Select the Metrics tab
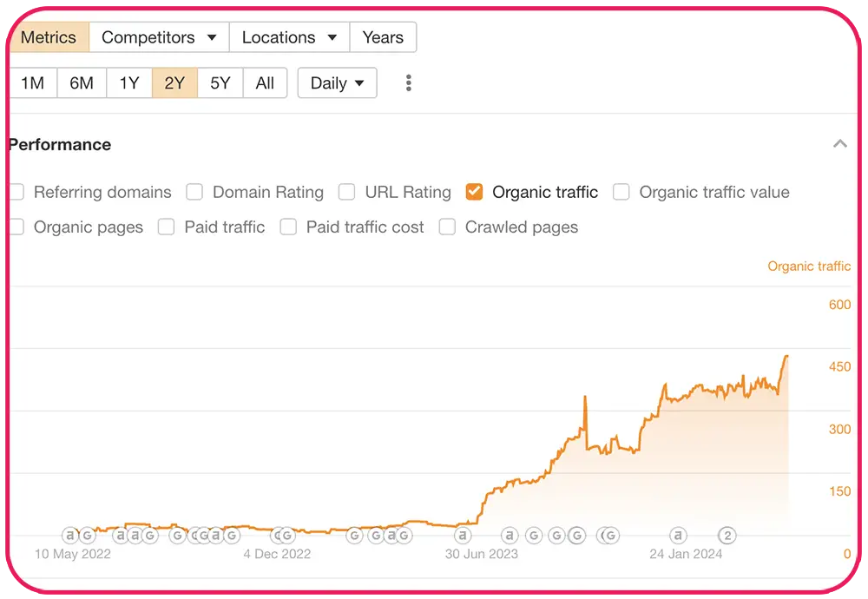868x599 pixels. point(49,37)
